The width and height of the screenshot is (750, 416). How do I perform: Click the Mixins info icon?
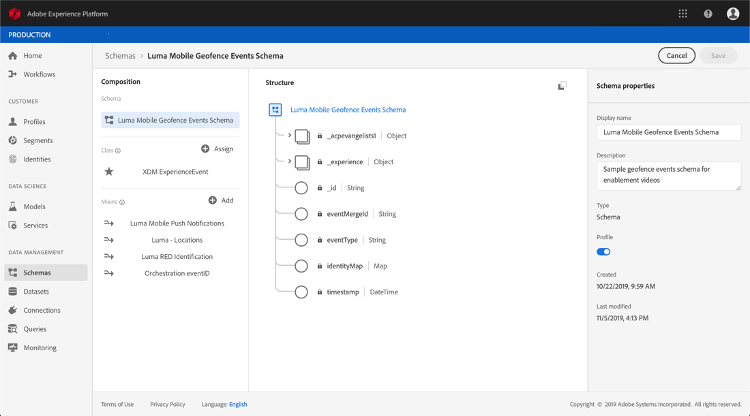tap(122, 202)
